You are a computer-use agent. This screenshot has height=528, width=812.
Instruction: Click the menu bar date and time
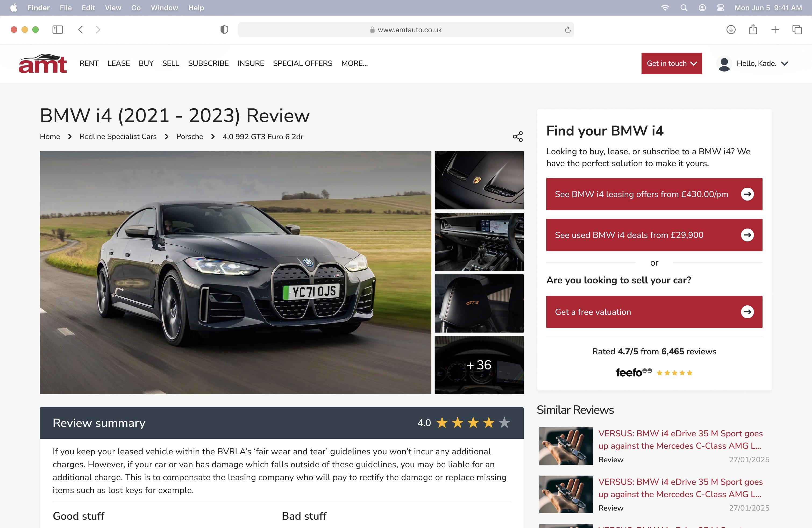click(x=768, y=8)
